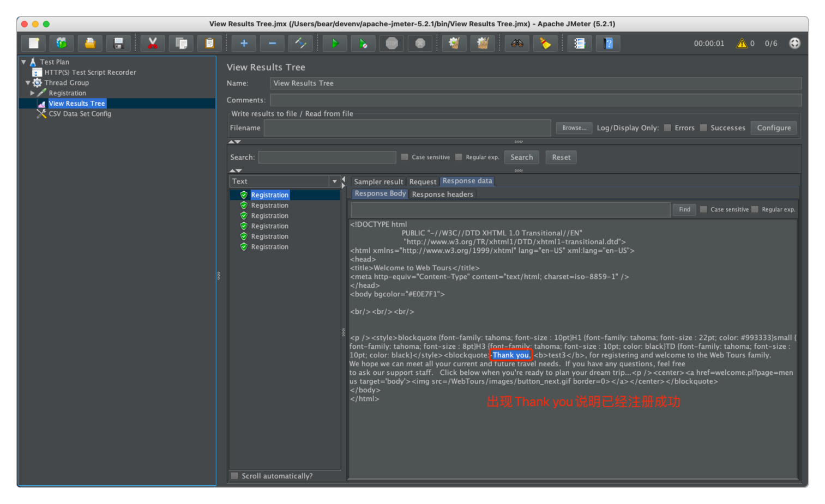
Task: Click Start no pauses icon
Action: click(363, 43)
